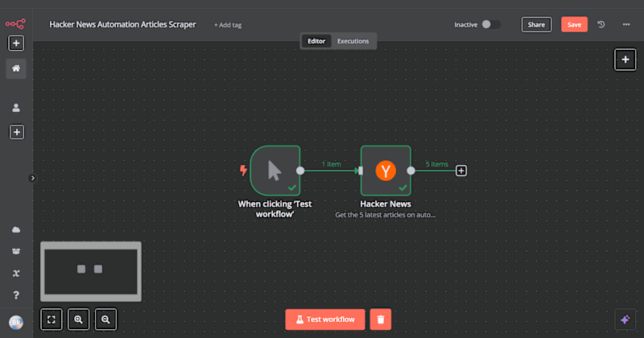644x338 pixels.
Task: Click the Test workflow button
Action: [x=325, y=319]
